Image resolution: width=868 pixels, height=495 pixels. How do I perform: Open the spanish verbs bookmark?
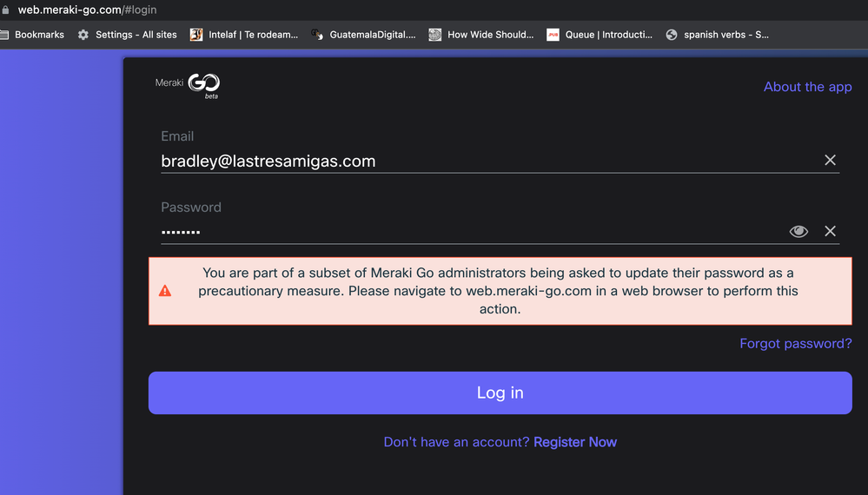718,35
